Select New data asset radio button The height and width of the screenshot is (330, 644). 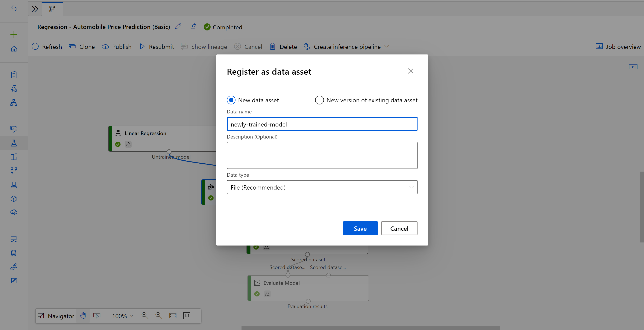pyautogui.click(x=231, y=100)
